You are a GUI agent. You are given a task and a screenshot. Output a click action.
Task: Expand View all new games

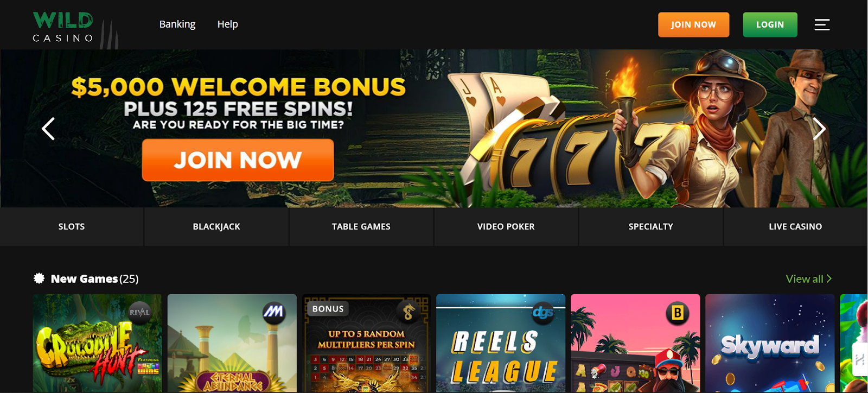pos(808,278)
